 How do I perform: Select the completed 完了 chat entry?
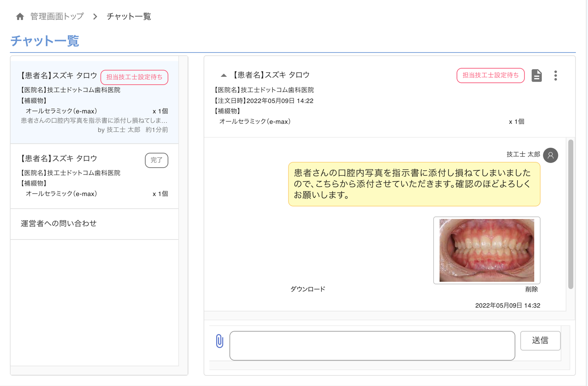78,176
